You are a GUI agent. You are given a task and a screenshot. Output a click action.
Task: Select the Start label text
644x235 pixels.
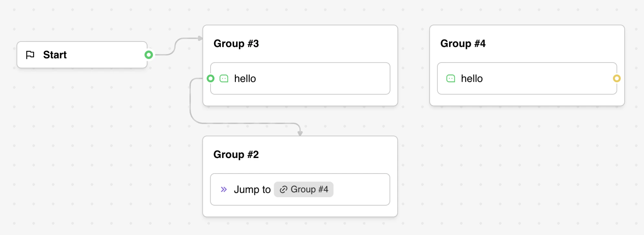click(x=55, y=55)
